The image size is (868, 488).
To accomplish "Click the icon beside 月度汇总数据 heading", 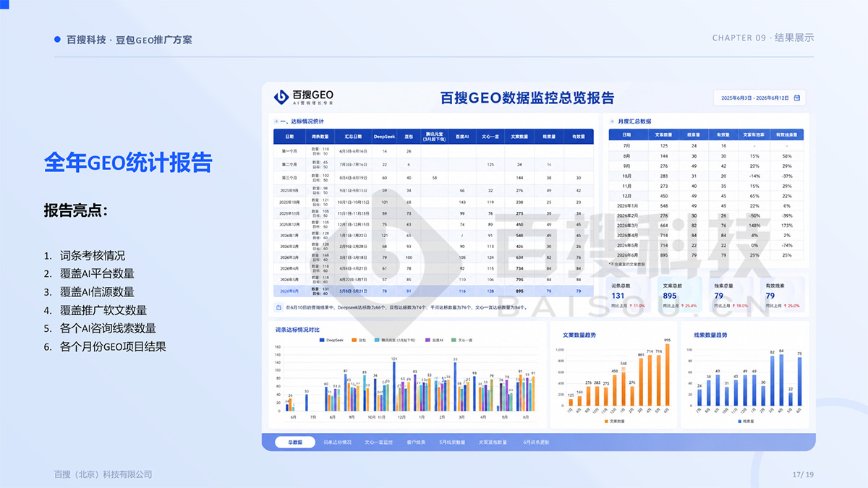I will [612, 121].
